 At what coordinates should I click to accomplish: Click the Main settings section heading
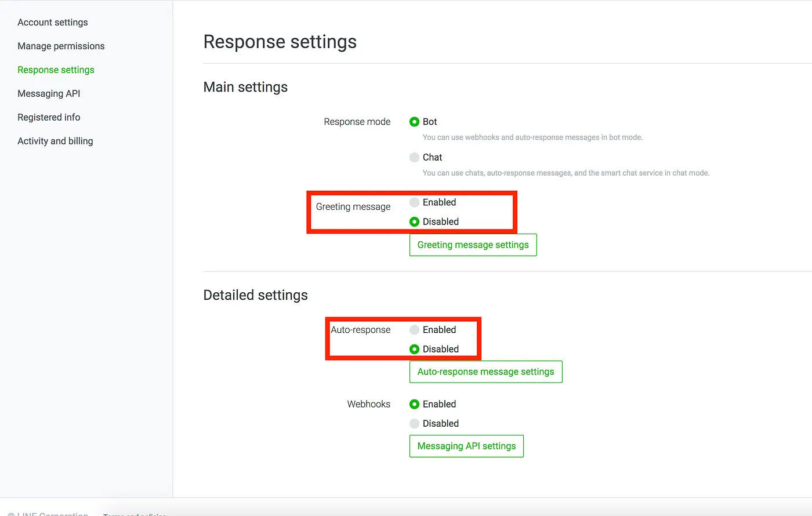[245, 87]
